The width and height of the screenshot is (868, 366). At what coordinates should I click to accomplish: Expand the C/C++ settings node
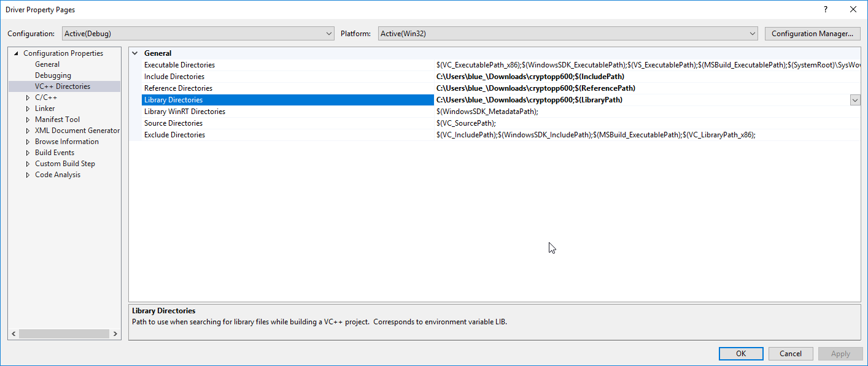pos(27,97)
